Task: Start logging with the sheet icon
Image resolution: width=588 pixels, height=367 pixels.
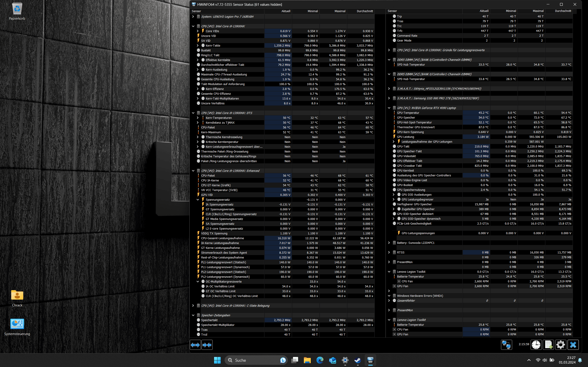Action: click(548, 345)
